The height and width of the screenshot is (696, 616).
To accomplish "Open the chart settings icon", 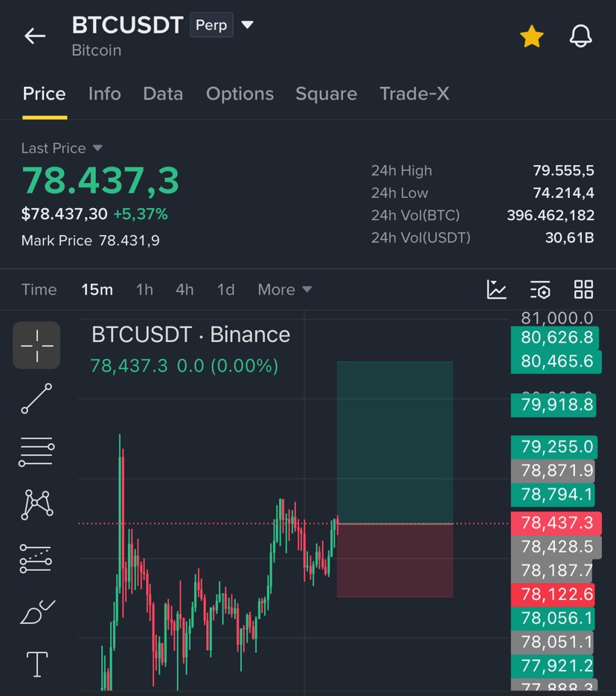I will click(540, 289).
